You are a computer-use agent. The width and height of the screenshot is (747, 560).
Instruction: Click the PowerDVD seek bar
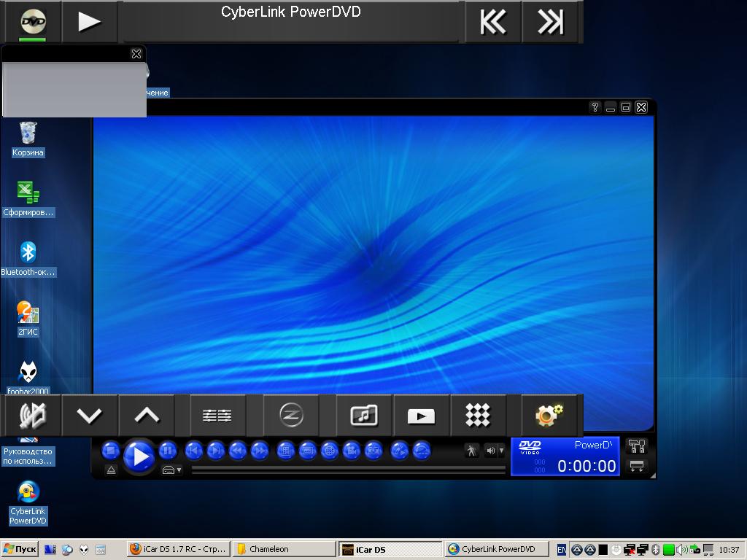[348, 470]
